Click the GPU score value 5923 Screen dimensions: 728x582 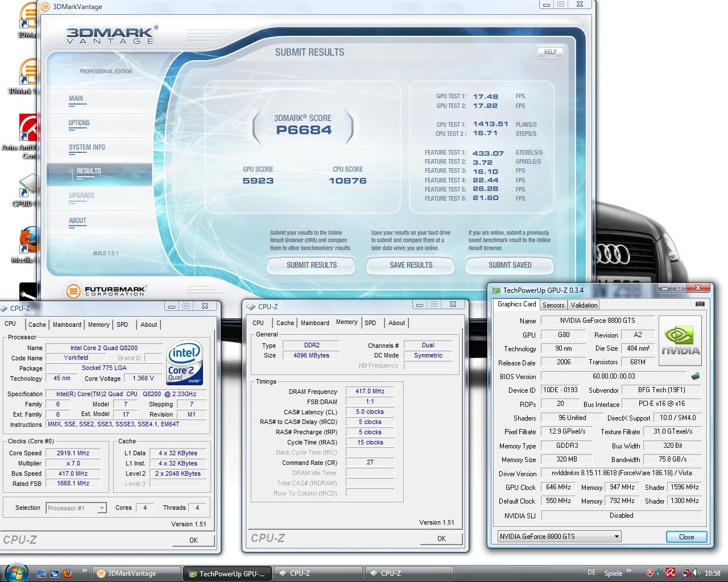[258, 181]
